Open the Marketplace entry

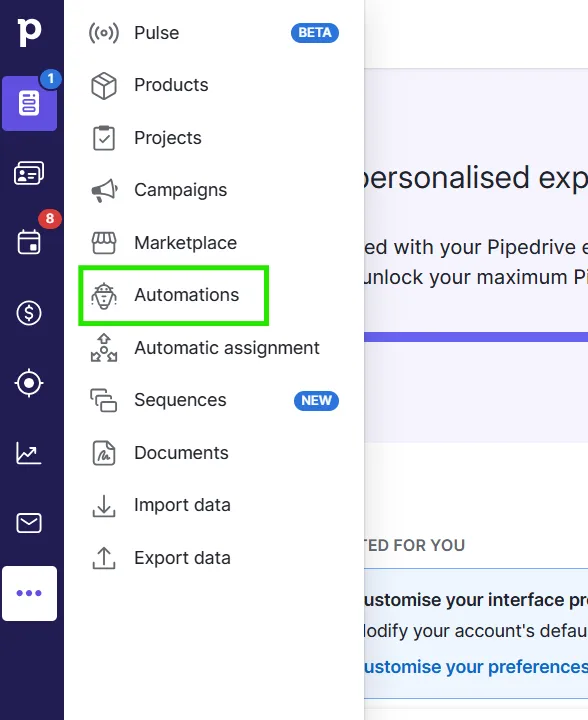pos(214,243)
